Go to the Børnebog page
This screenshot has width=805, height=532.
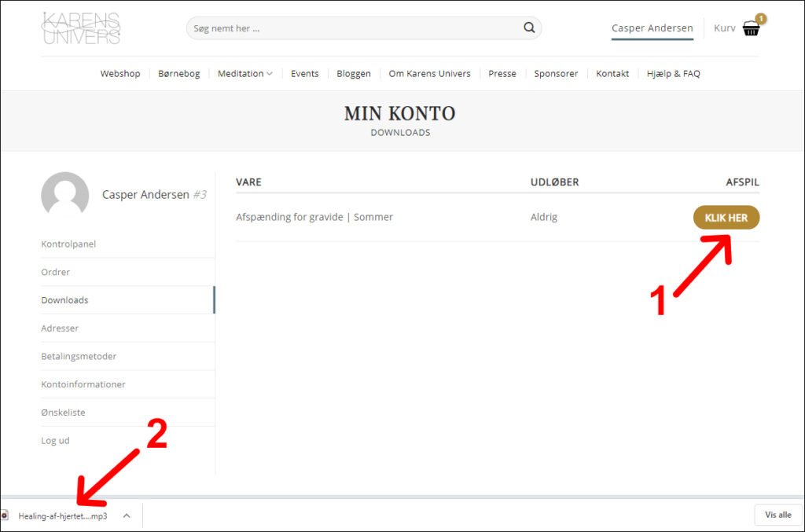click(179, 74)
